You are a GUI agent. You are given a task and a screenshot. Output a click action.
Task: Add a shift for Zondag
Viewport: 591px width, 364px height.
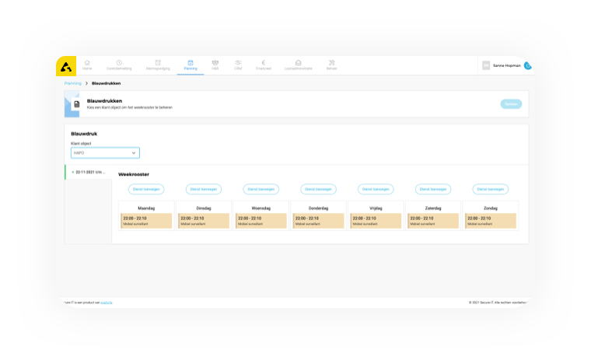point(491,189)
